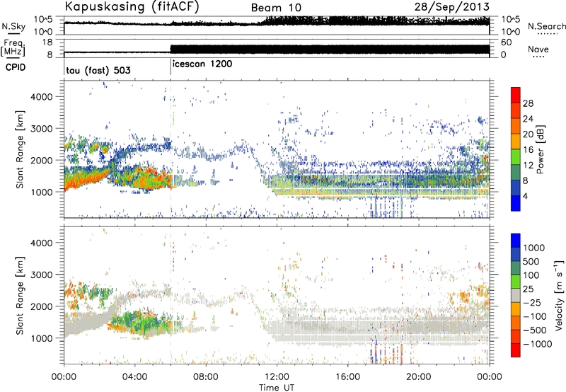
Task: Click the 'Kapuskasing (fitACF)' title text
Action: pos(132,7)
